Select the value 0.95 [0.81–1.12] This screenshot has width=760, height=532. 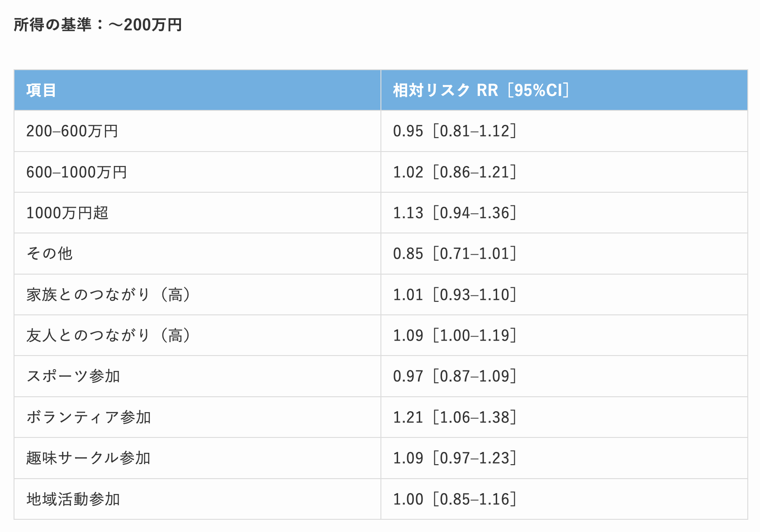pyautogui.click(x=454, y=131)
